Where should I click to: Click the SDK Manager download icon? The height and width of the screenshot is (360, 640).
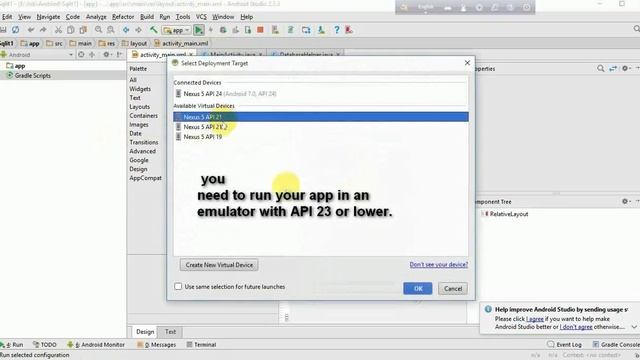pos(322,30)
